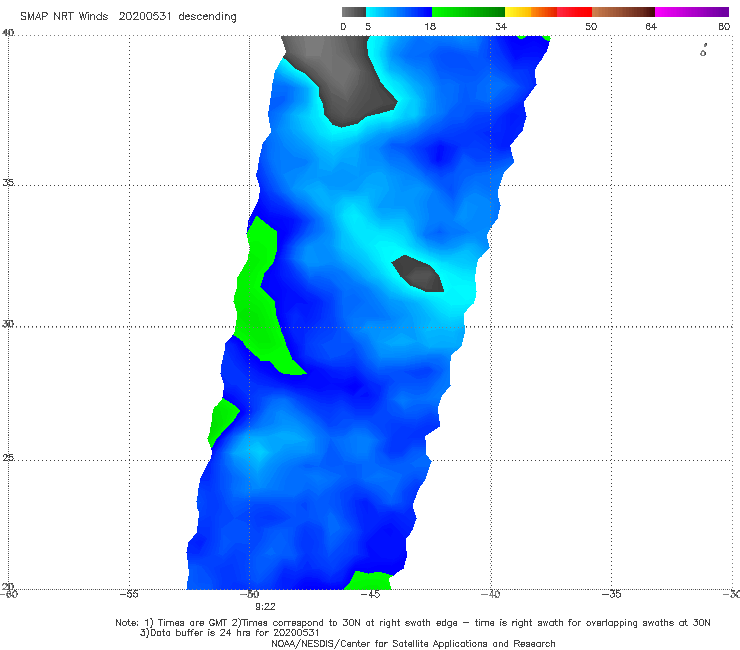Image resolution: width=740 pixels, height=650 pixels.
Task: Pick the gray segment of the color bar
Action: click(x=354, y=12)
